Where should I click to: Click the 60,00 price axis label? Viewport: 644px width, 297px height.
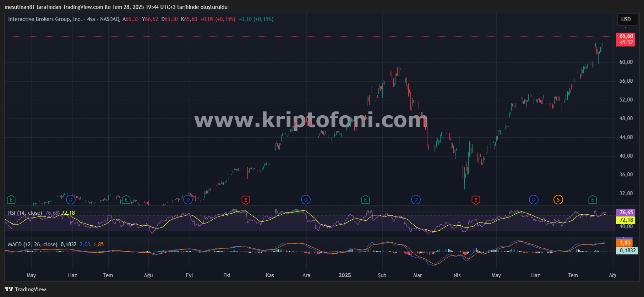(626, 62)
